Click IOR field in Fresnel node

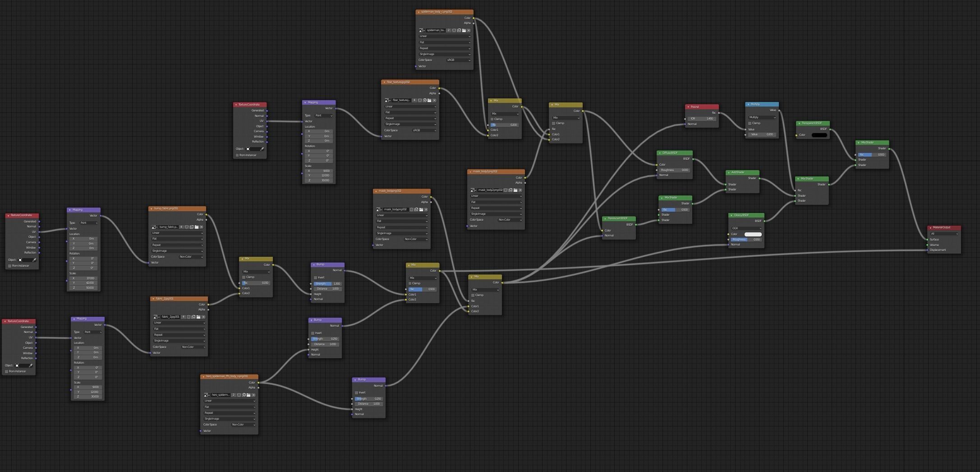click(x=702, y=119)
